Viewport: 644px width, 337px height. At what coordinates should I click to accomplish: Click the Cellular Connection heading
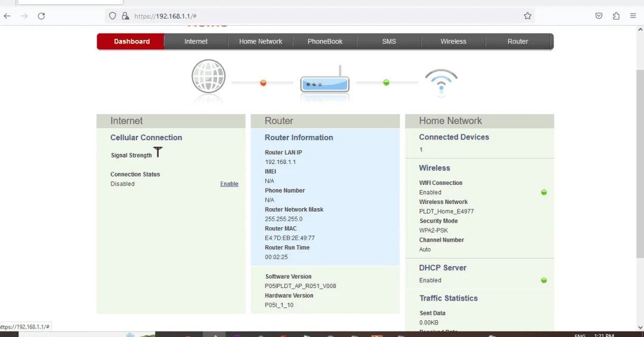(146, 138)
